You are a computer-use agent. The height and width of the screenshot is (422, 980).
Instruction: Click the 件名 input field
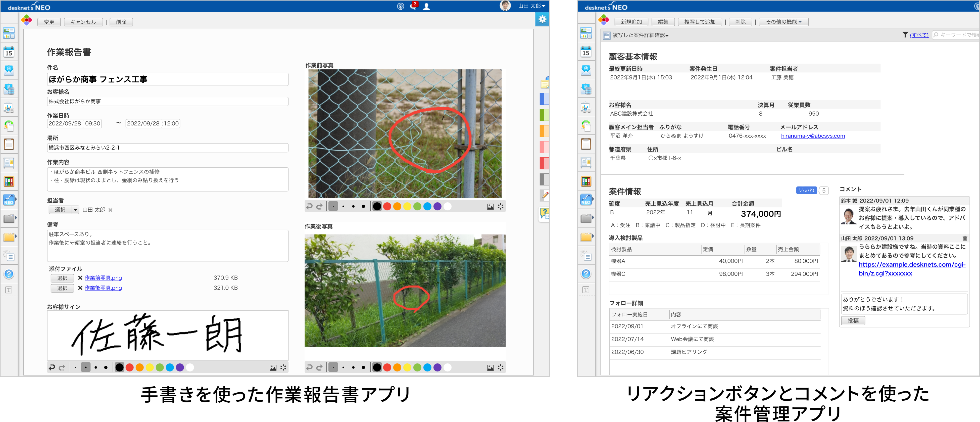(x=167, y=79)
